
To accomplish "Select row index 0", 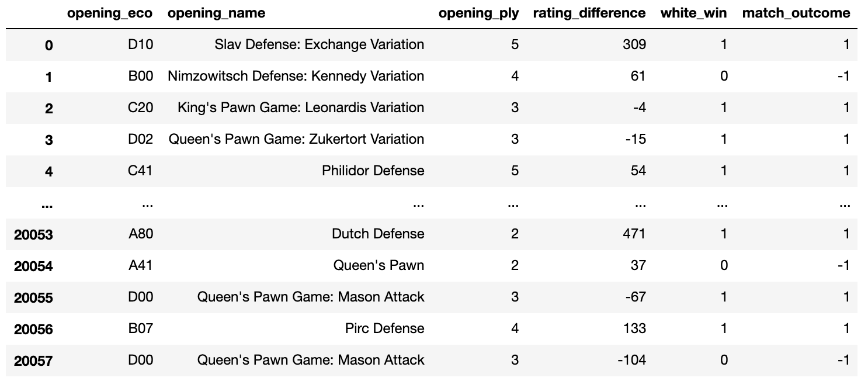I will coord(48,45).
